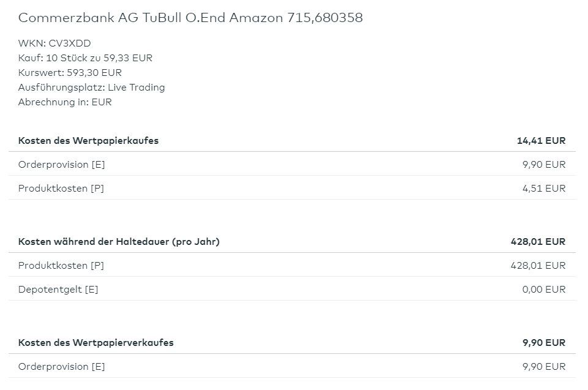
Task: Click Produktkosten [P] under Wertpapierkaufes
Action: (x=61, y=189)
